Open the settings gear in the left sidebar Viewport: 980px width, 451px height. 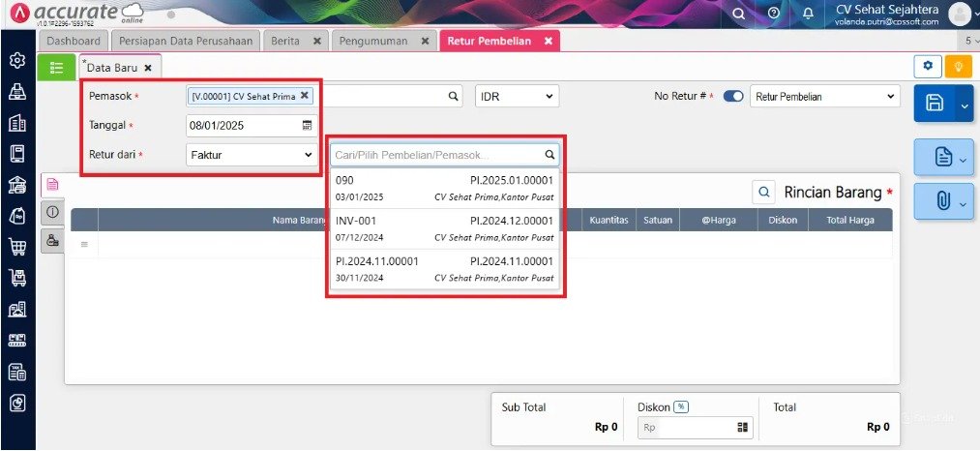pyautogui.click(x=17, y=61)
